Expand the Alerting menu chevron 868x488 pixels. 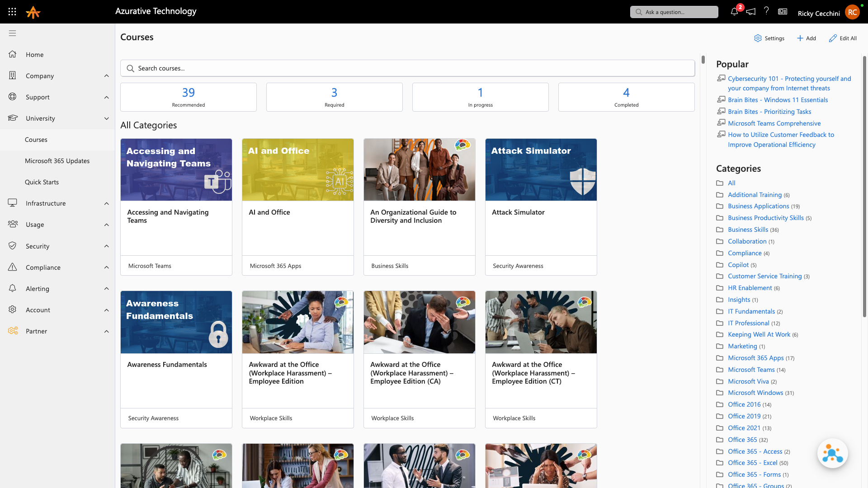pos(107,288)
